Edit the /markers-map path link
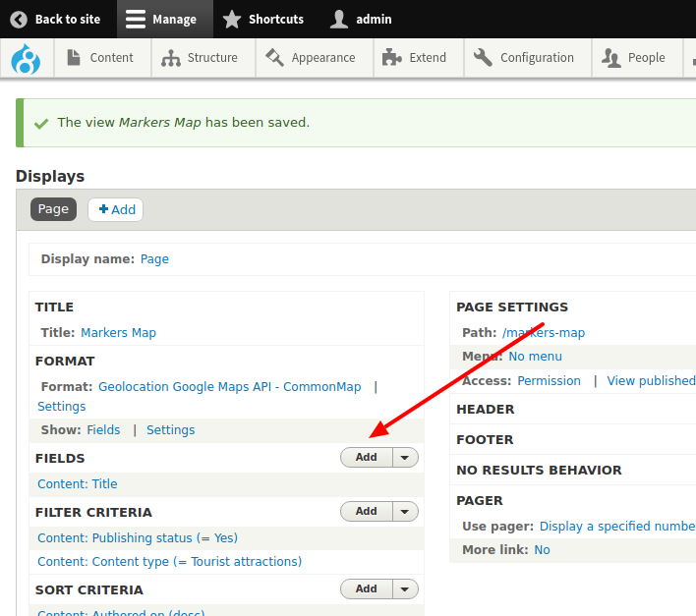The image size is (696, 616). click(544, 333)
